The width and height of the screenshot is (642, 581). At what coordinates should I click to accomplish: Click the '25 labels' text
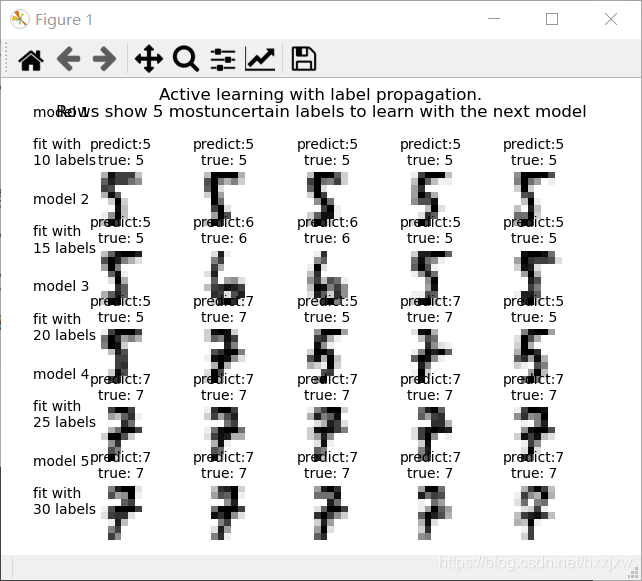[x=64, y=422]
